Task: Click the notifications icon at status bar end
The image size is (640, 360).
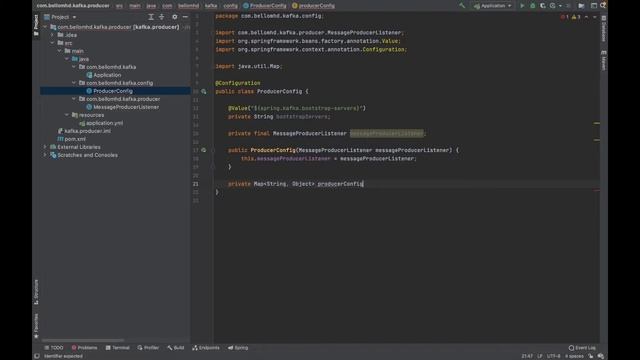Action: click(601, 356)
